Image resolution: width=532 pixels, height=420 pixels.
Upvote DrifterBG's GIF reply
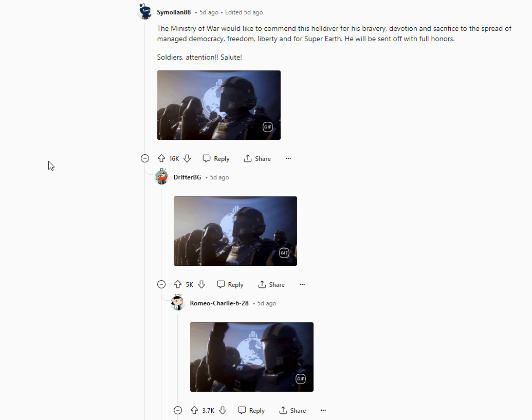tap(178, 284)
